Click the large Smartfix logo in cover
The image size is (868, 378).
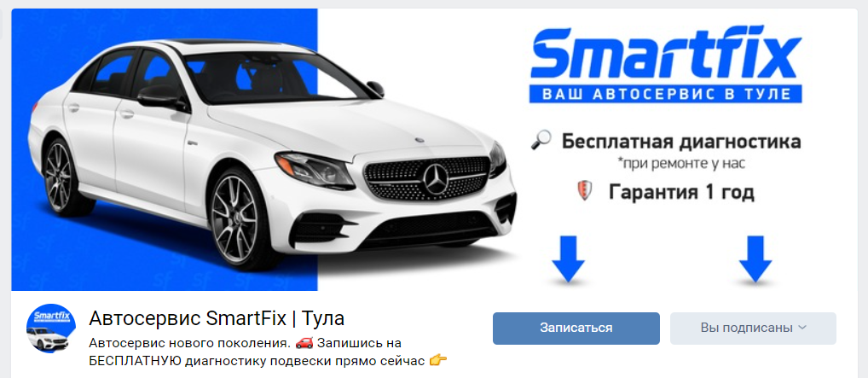(666, 54)
